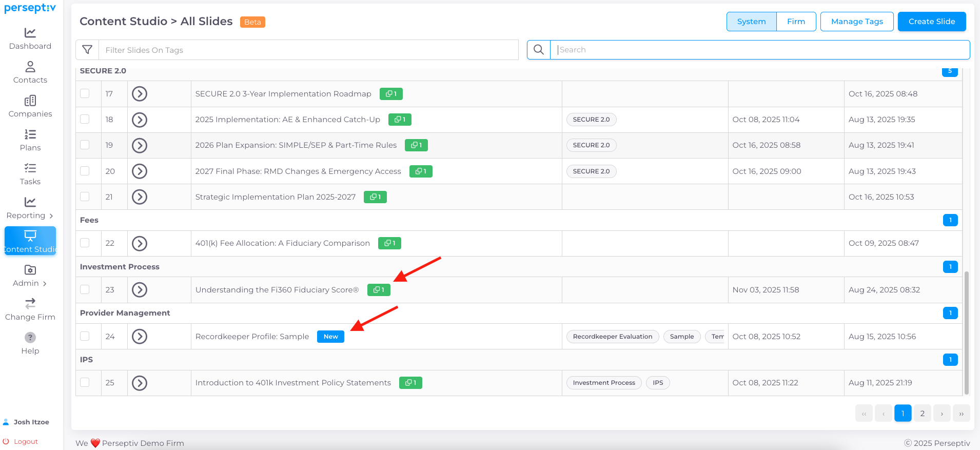Screen dimensions: 980x450
Task: Open 'Understanding the Fi360 Fiduciary Score®' slide title
Action: click(277, 290)
